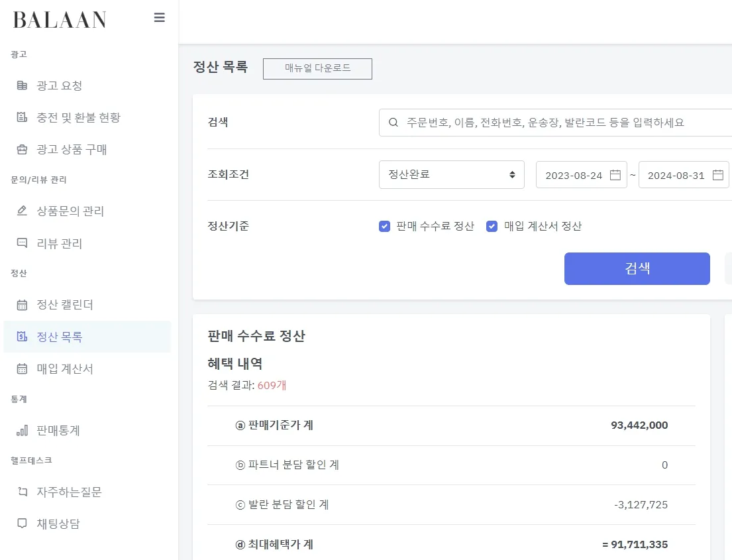Image resolution: width=732 pixels, height=560 pixels.
Task: Click the 상품문의 관리 pencil icon
Action: coord(22,211)
